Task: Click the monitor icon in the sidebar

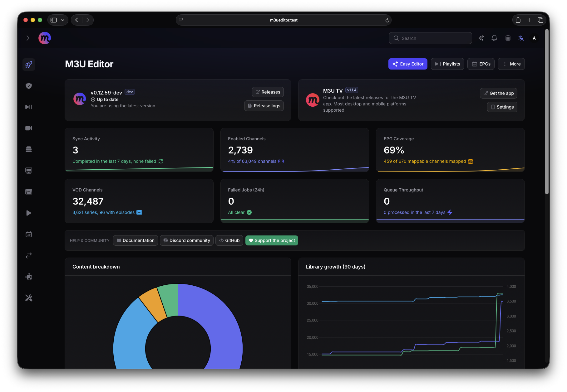Action: (29, 171)
